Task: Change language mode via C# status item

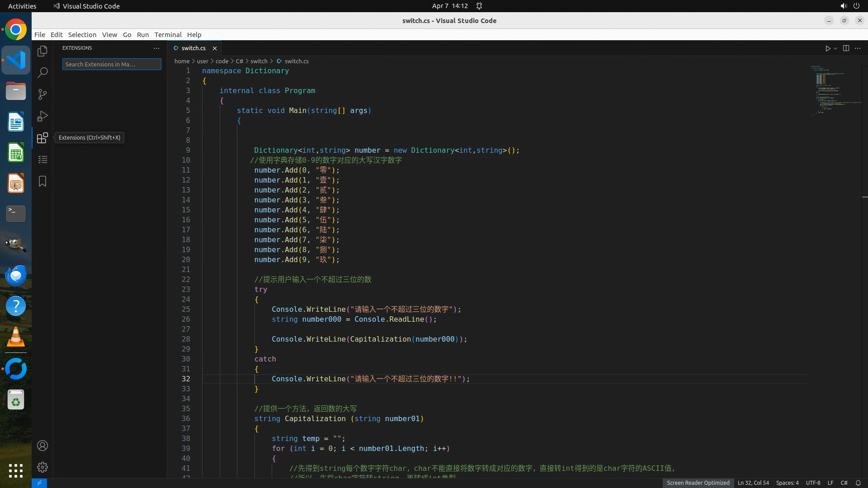Action: [844, 483]
